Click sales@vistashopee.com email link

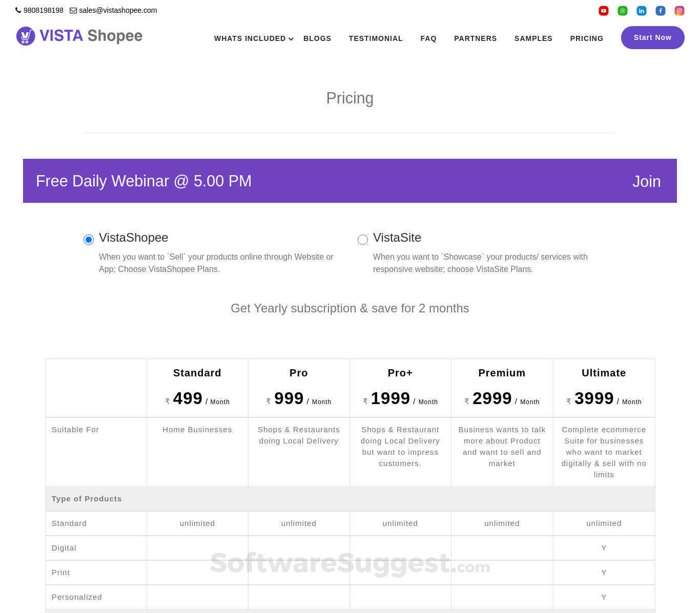(x=118, y=10)
